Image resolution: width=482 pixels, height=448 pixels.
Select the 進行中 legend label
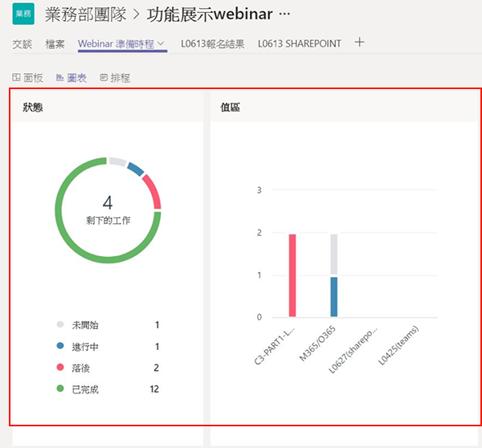click(x=85, y=347)
